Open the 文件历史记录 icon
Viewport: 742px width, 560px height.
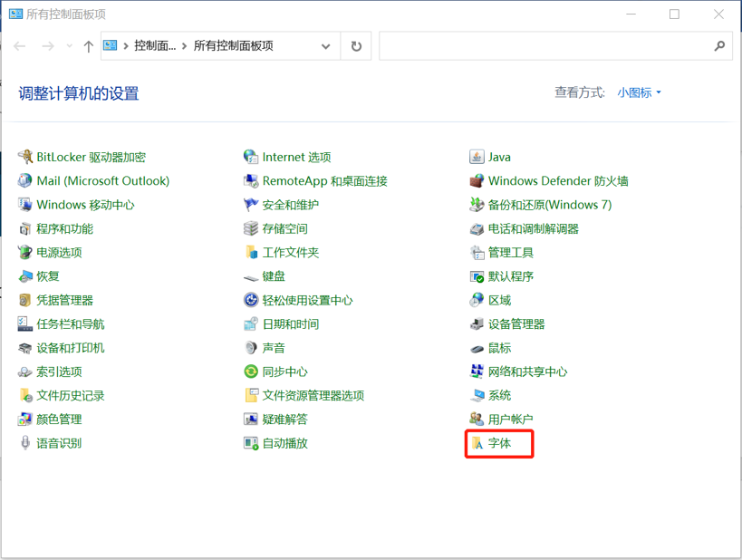24,395
